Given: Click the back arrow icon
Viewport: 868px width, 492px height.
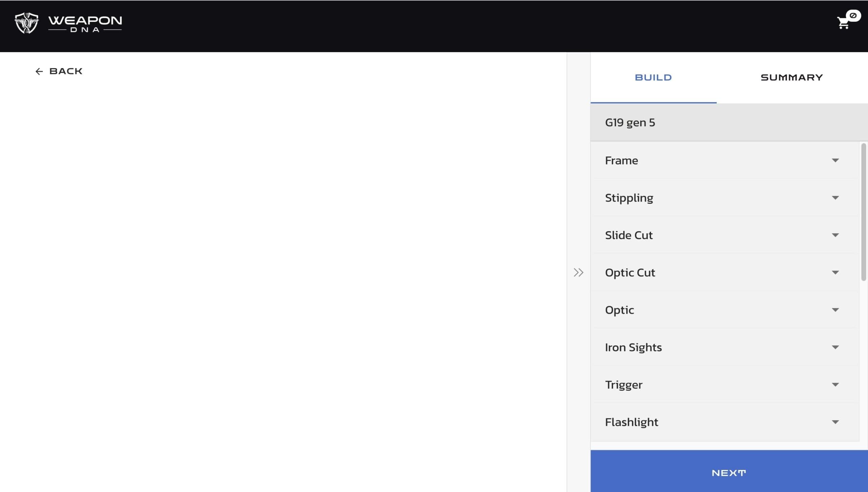Looking at the screenshot, I should 39,72.
